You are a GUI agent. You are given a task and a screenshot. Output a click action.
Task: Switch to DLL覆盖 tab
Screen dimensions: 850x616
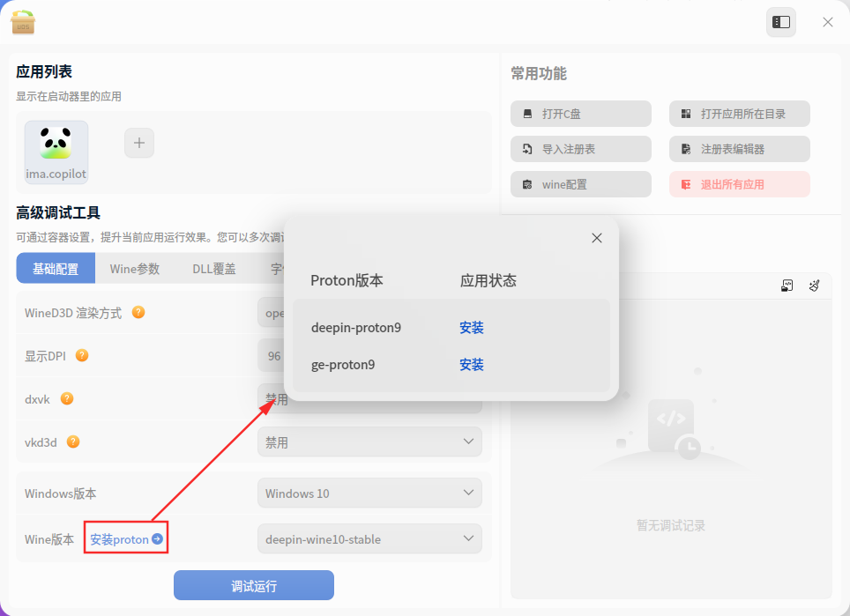click(214, 269)
